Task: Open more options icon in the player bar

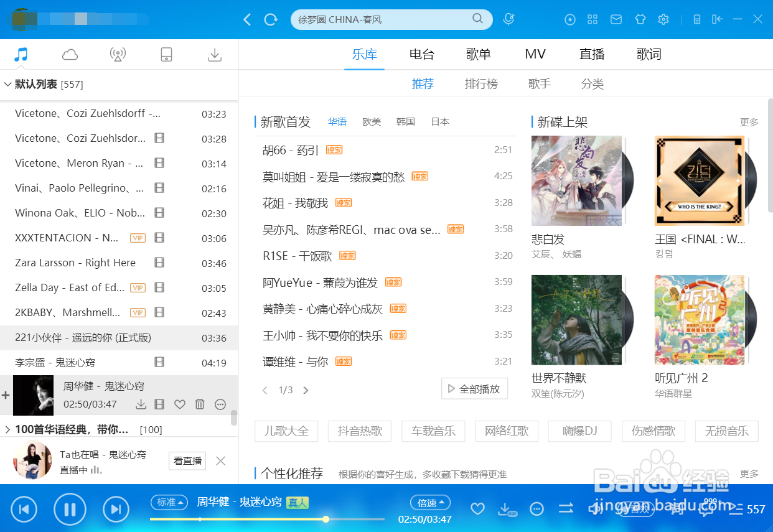Action: tap(536, 509)
